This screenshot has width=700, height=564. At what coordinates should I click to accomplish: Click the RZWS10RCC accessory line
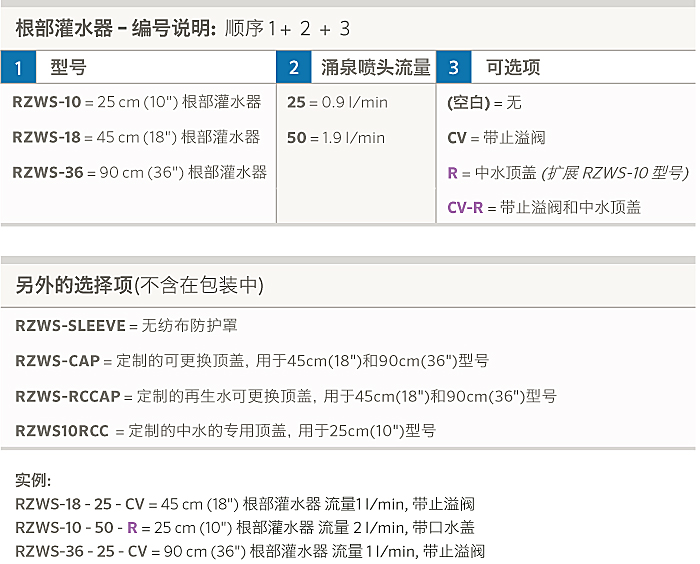click(x=225, y=431)
